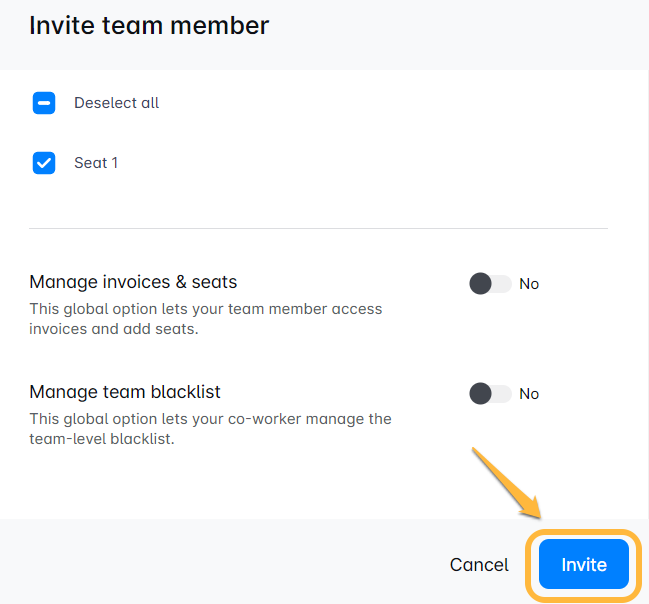Cancel the team member invitation
The image size is (649, 604).
point(479,565)
